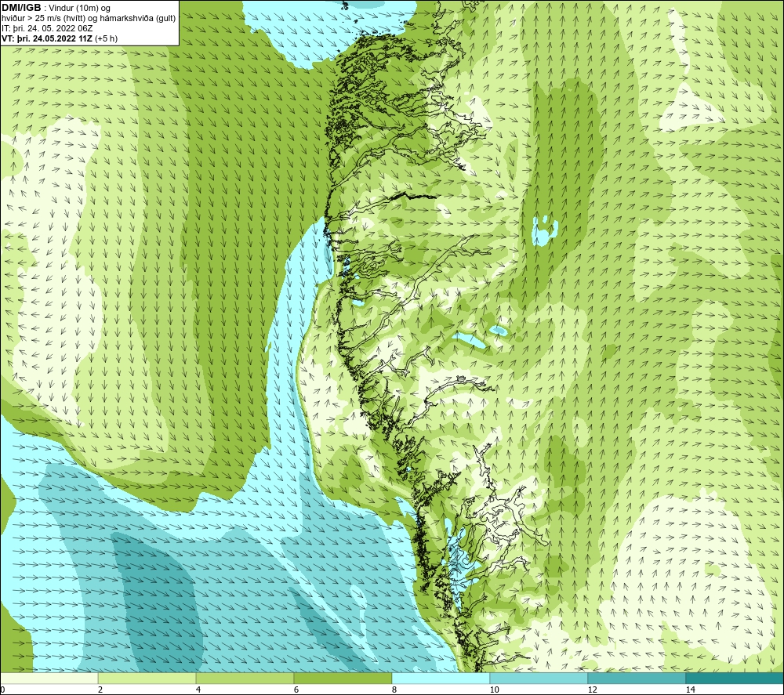Click the '12' label on the color scale
The image size is (784, 695).
coord(592,690)
